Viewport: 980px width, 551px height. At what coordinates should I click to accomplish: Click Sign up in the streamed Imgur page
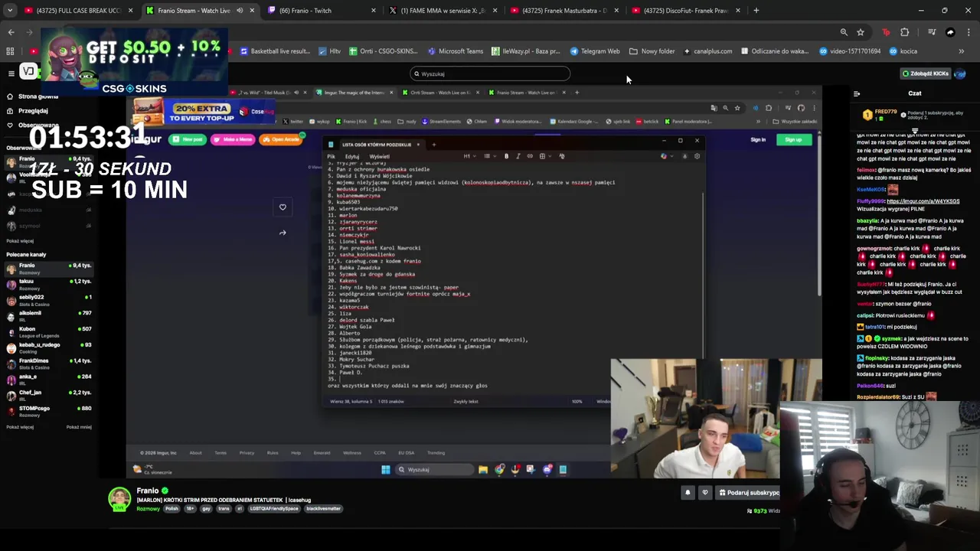point(793,140)
